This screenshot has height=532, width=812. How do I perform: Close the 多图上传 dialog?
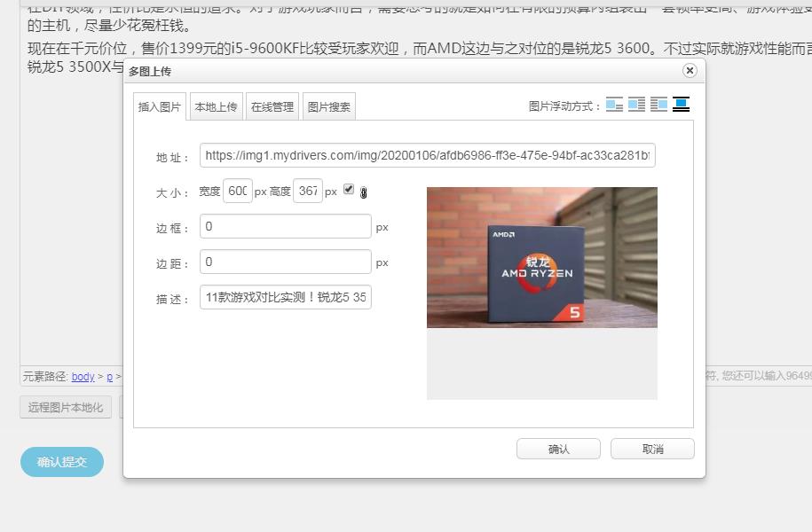[x=690, y=70]
